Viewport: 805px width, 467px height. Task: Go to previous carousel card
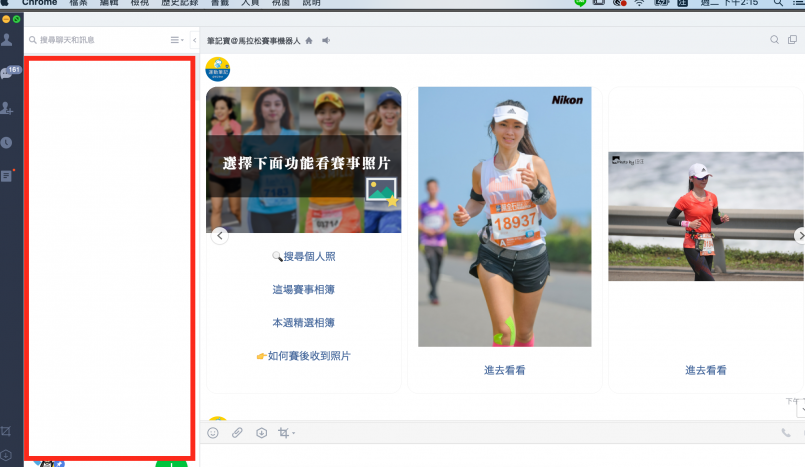pyautogui.click(x=220, y=236)
